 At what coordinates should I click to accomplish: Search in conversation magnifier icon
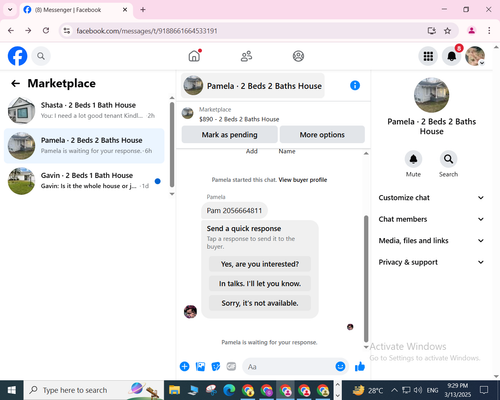[448, 159]
